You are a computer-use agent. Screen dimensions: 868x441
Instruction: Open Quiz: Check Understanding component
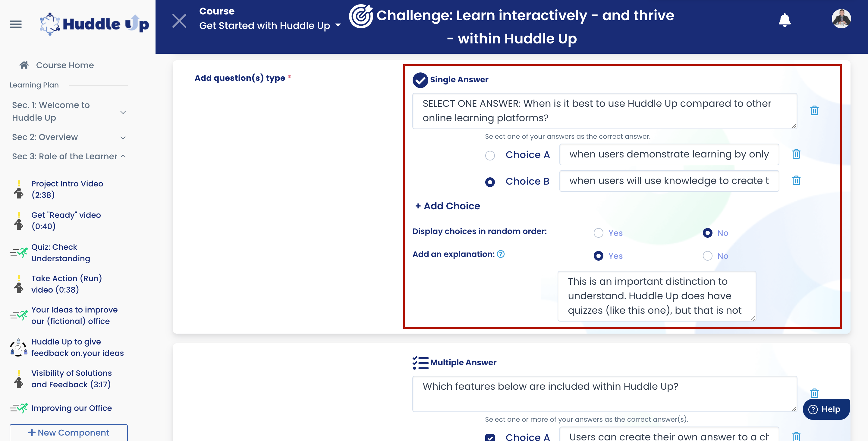tap(61, 252)
